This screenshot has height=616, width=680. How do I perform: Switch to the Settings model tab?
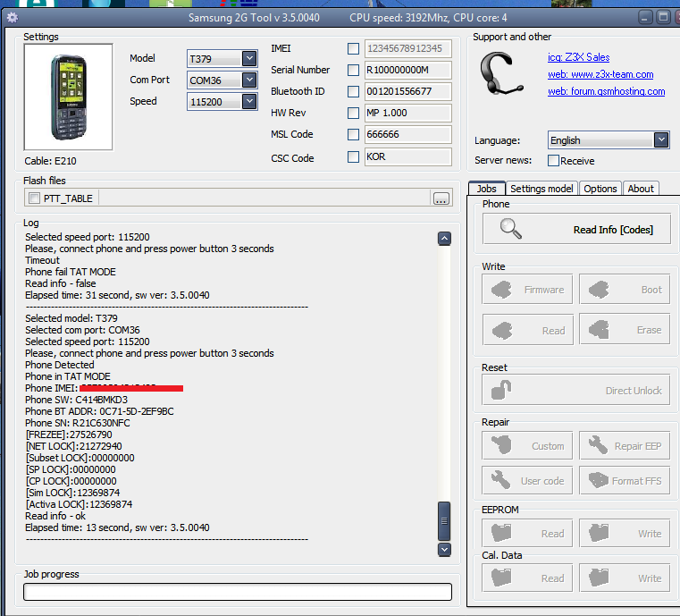click(541, 189)
